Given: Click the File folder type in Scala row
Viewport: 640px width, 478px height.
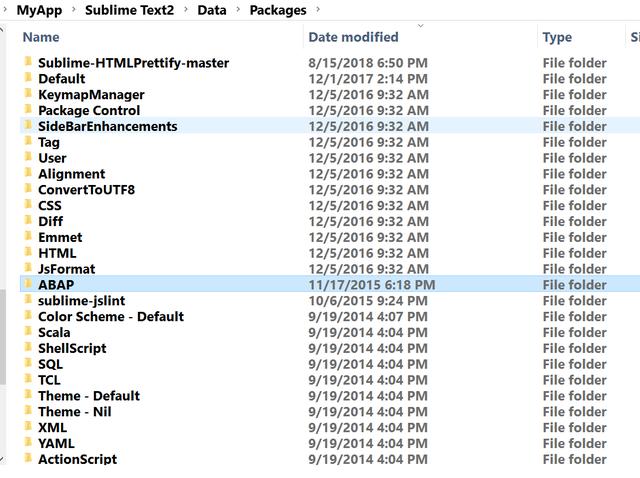Looking at the screenshot, I should click(575, 333).
